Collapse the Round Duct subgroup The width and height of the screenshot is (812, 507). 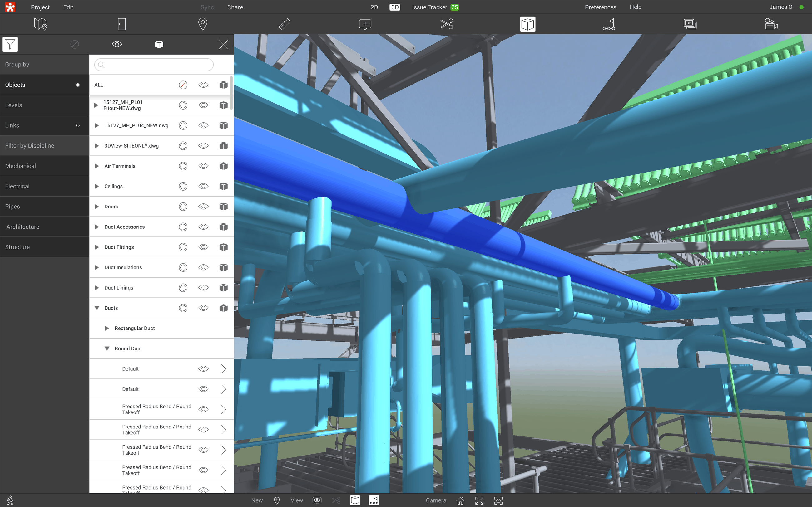pyautogui.click(x=107, y=349)
